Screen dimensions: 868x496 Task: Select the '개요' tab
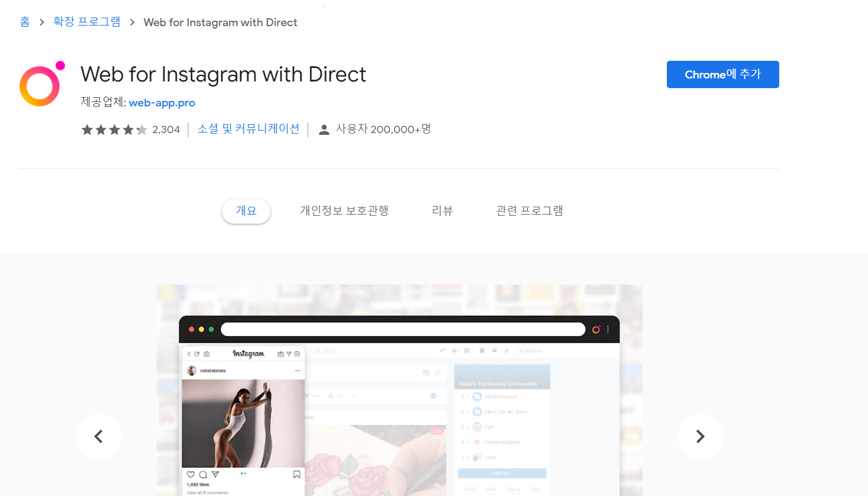point(246,211)
